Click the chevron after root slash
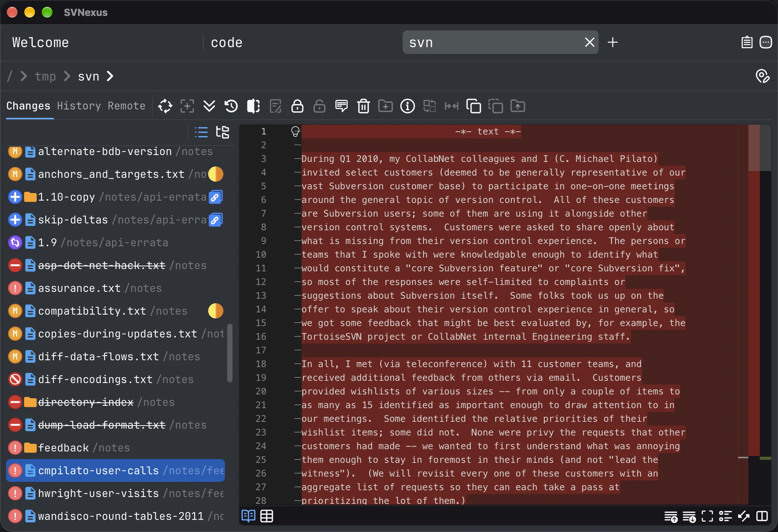The image size is (778, 532). click(24, 76)
